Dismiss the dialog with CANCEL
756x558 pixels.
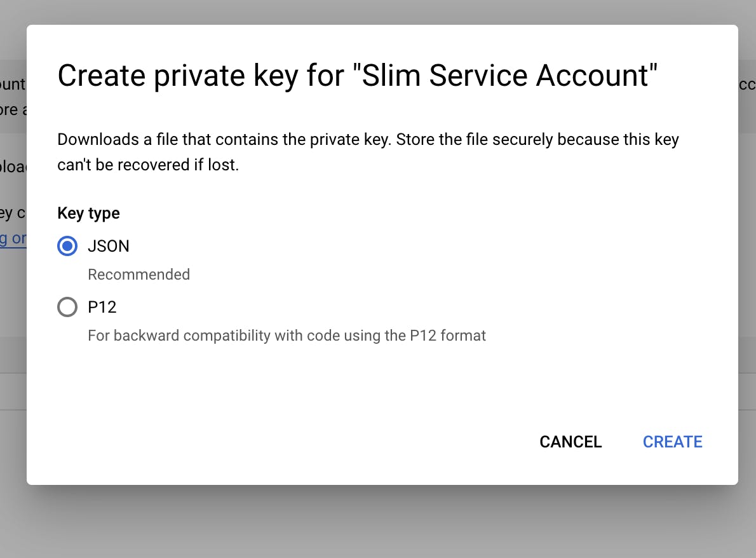pos(570,442)
